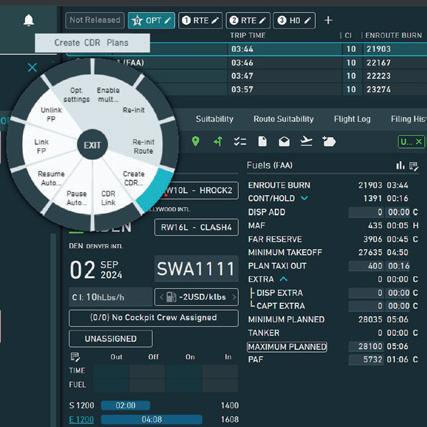Choose Unlink FP in radial menu

51,114
